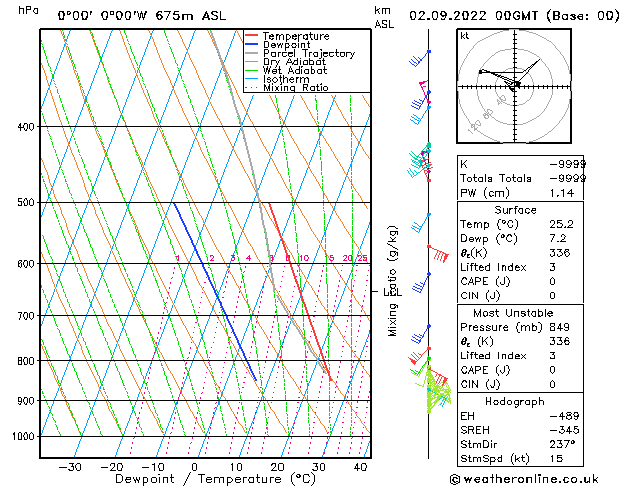Click the 900 hPa pressure label
629x486 pixels.
point(26,401)
